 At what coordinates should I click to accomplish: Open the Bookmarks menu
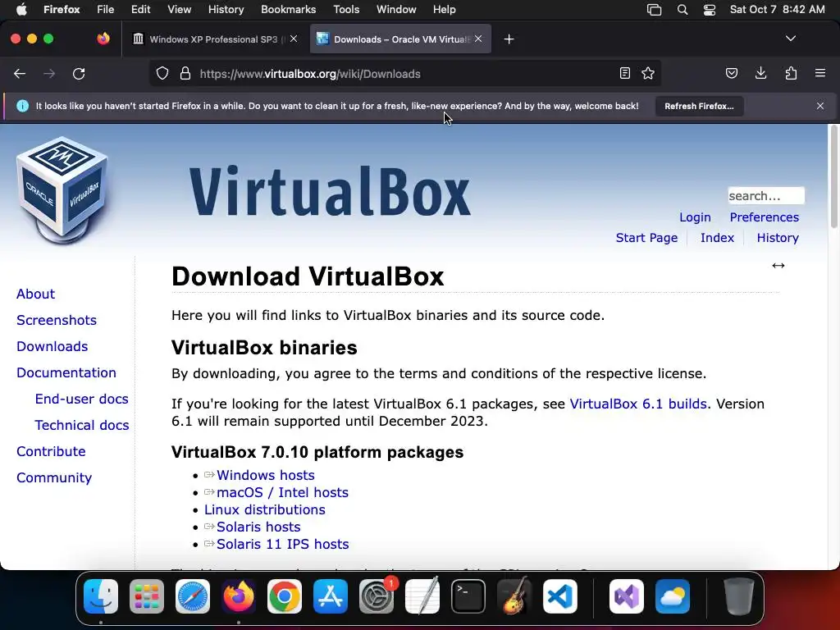tap(288, 9)
